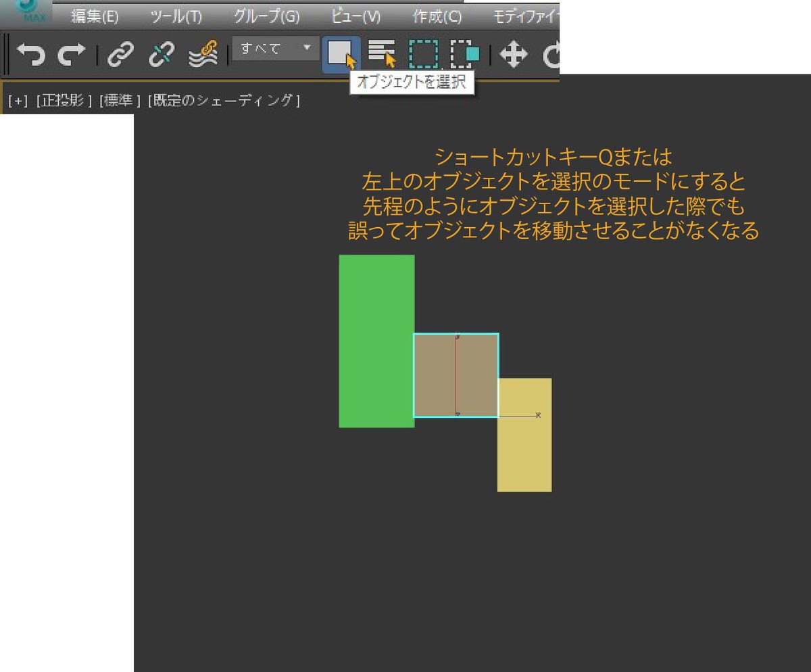Viewport: 811px width, 672px height.
Task: Activate the Select and Move tool
Action: click(514, 55)
